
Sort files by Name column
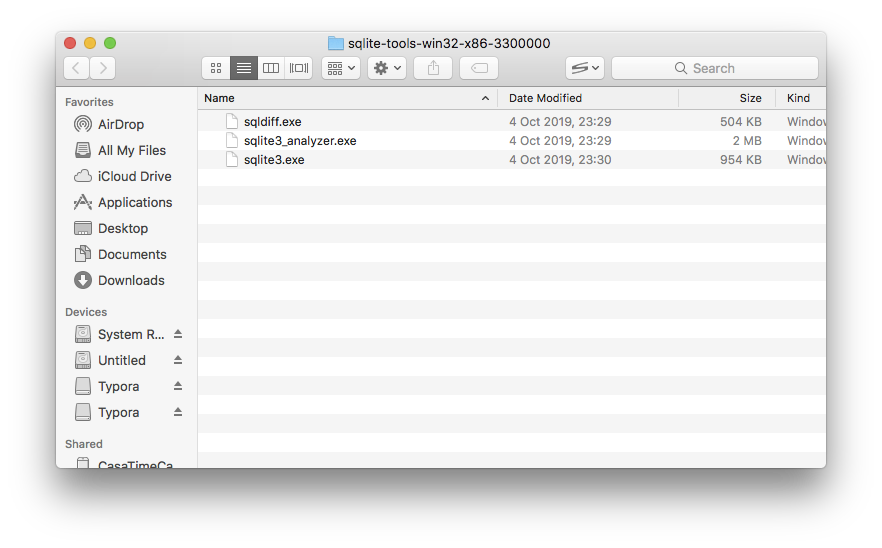point(340,98)
